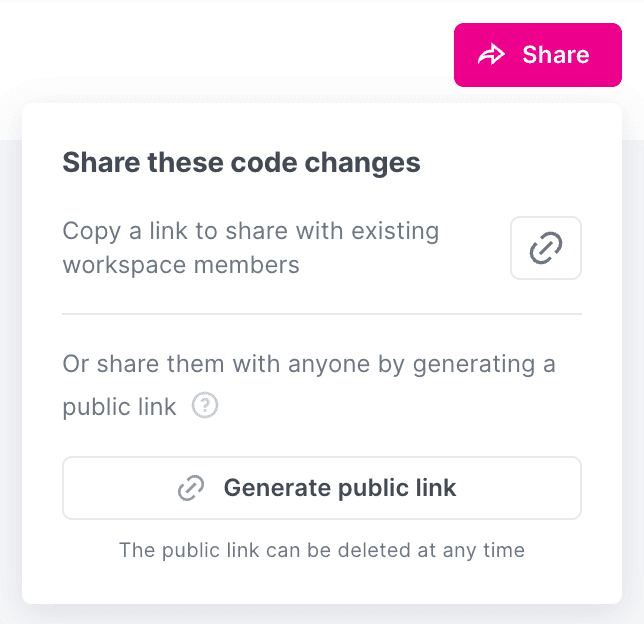Click the arrow icon on Share button

click(x=491, y=55)
